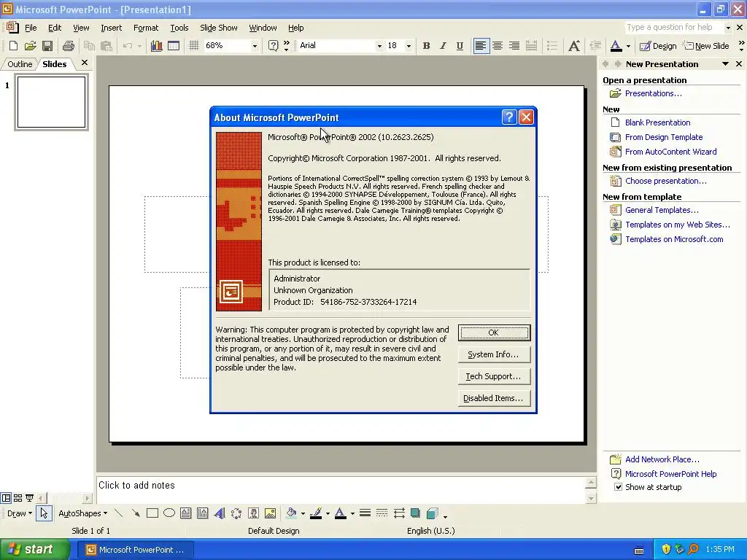
Task: Open the Windows Start button
Action: (34, 550)
